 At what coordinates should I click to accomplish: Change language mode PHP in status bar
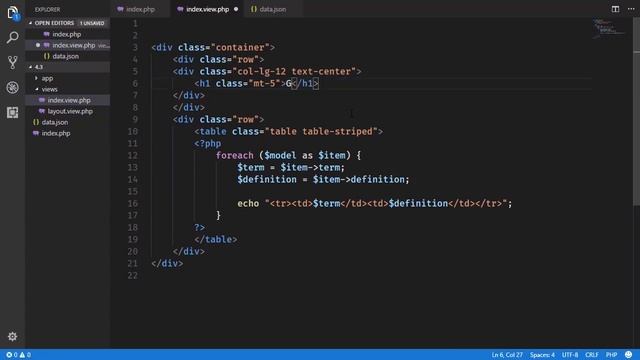point(611,355)
